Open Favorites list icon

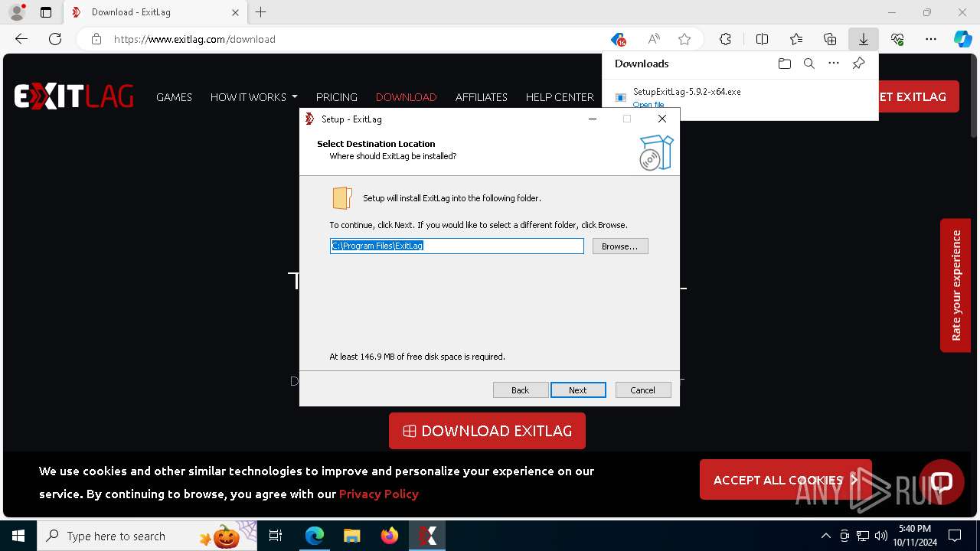coord(796,39)
